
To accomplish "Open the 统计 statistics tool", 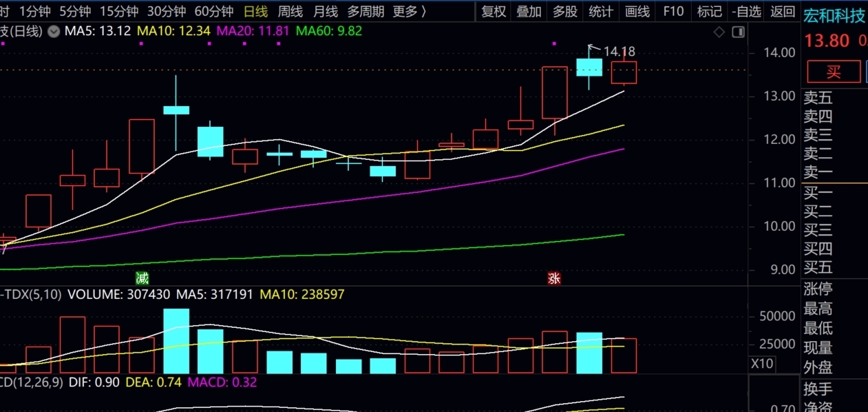I will [x=601, y=11].
